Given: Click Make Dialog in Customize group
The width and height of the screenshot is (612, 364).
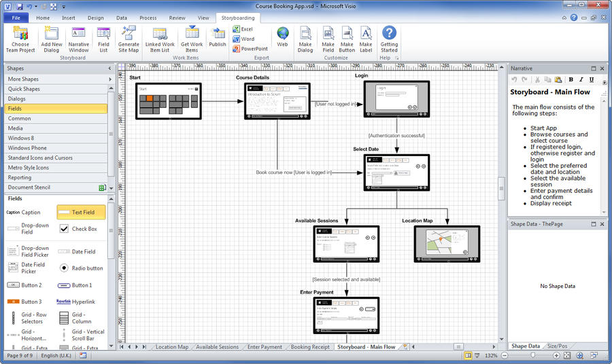Looking at the screenshot, I should 305,39.
